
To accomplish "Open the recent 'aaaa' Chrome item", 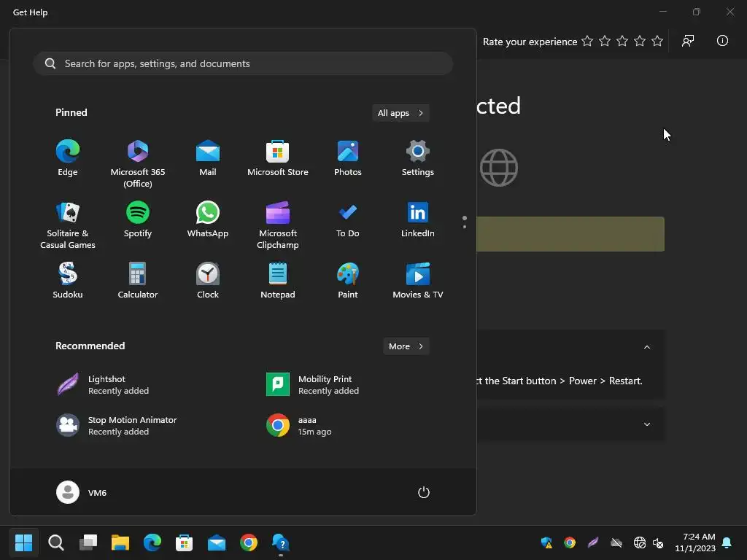I will pyautogui.click(x=298, y=425).
